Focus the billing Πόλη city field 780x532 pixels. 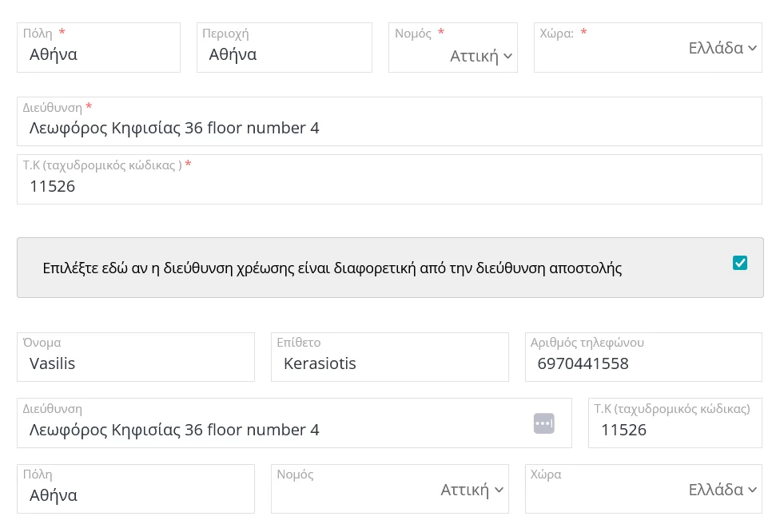[135, 495]
